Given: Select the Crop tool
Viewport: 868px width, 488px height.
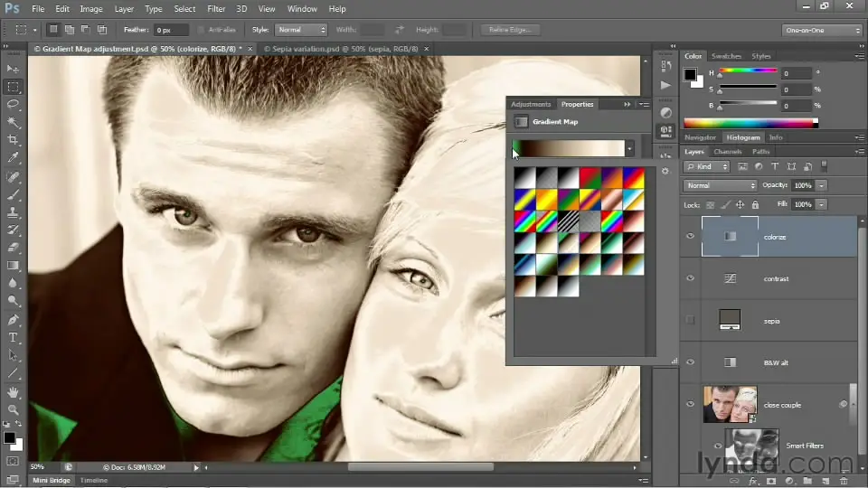Looking at the screenshot, I should [x=14, y=140].
